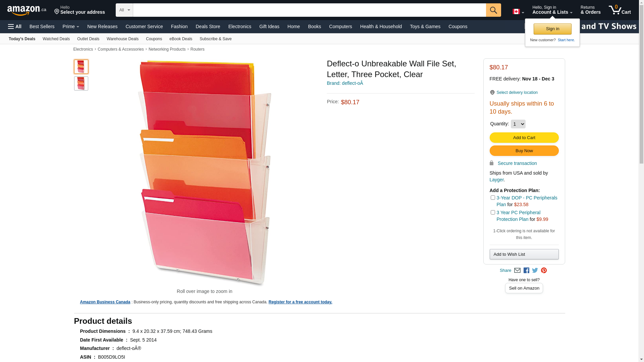Open the All hamburger menu
Screen dimensions: 644x362
15,26
